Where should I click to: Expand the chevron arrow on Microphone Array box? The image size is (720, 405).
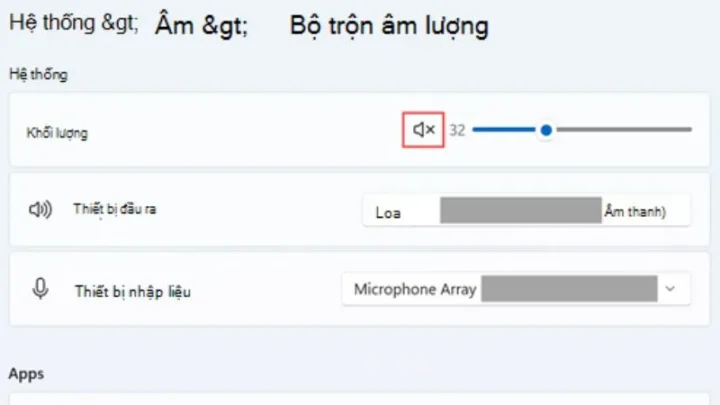point(671,290)
